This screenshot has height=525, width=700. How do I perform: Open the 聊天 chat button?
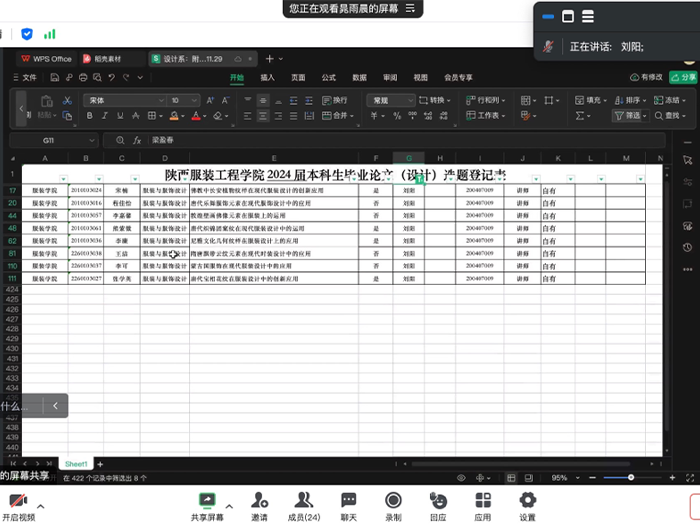click(349, 508)
